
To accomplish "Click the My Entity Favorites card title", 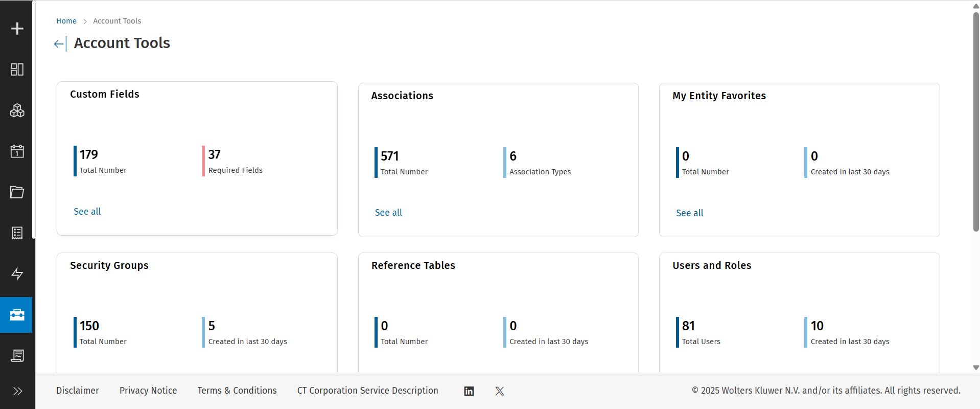I will (719, 96).
